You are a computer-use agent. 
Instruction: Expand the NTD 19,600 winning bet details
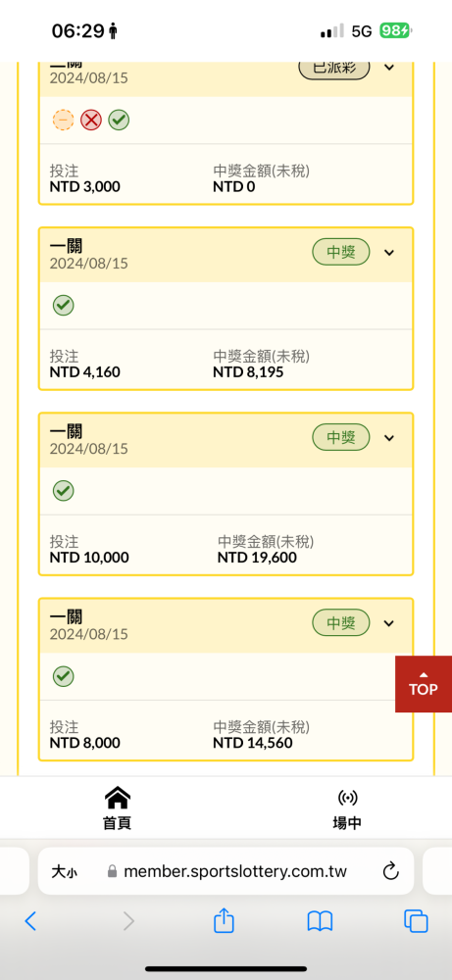(389, 437)
